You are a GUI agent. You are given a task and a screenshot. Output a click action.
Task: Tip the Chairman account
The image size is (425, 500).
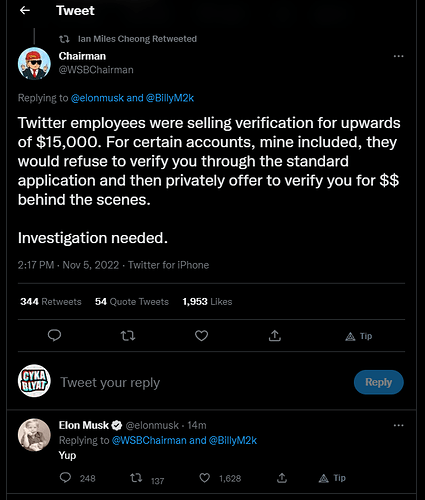359,336
